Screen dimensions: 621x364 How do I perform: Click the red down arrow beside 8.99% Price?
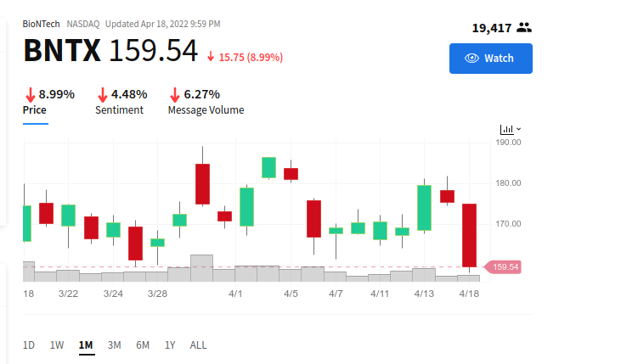30,95
